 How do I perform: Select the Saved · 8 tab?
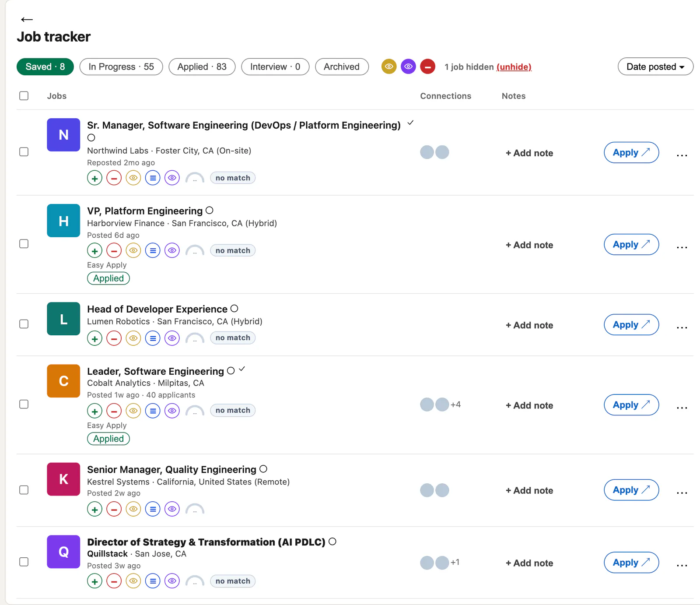tap(45, 67)
